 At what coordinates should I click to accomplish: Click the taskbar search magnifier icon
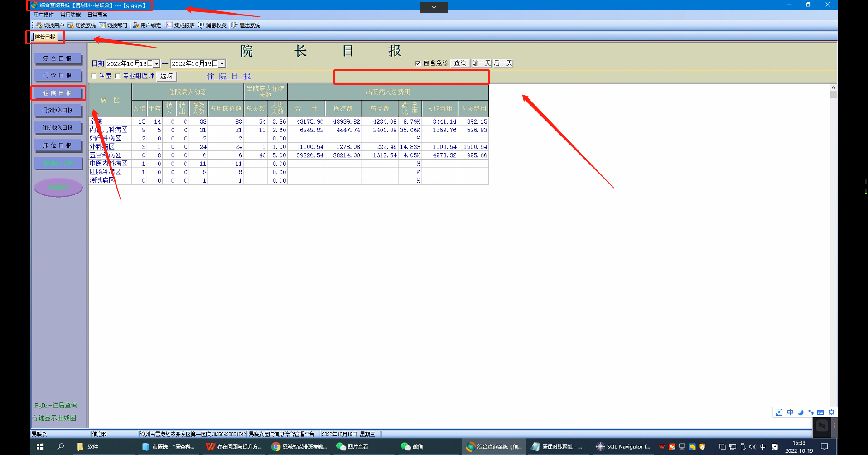60,447
